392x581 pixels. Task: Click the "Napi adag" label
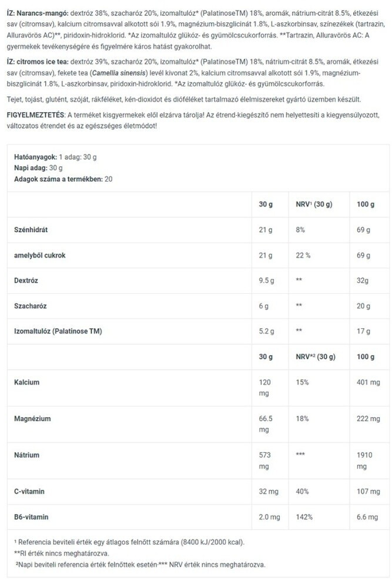[31, 168]
